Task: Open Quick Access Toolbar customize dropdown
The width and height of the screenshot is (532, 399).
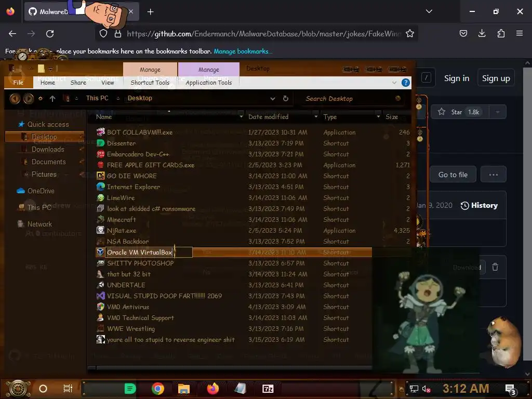Action: [x=50, y=69]
